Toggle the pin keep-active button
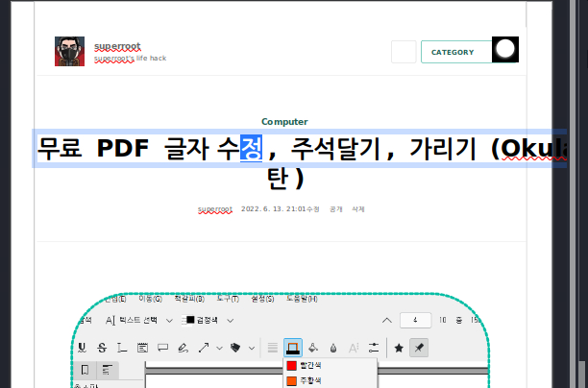This screenshot has height=388, width=588. pyautogui.click(x=419, y=348)
